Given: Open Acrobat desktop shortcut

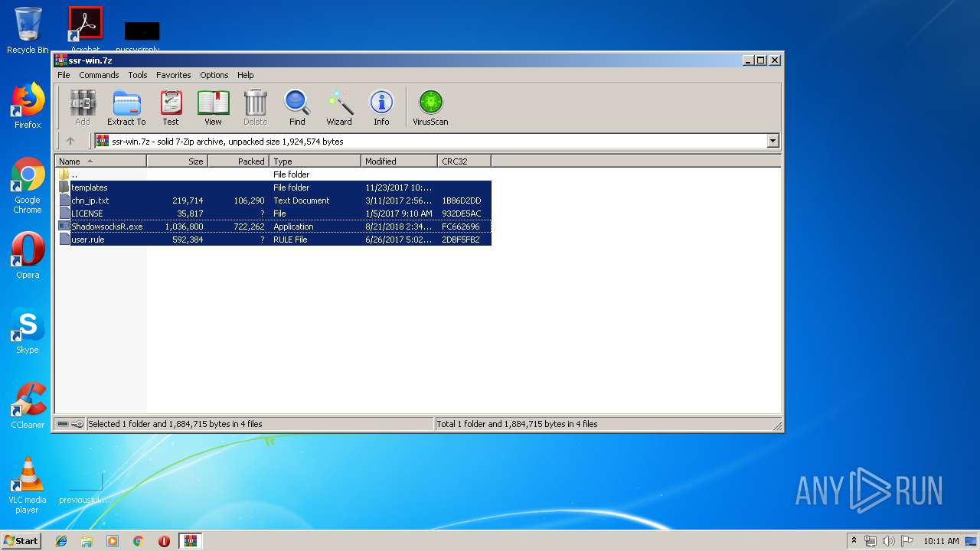Looking at the screenshot, I should click(85, 31).
